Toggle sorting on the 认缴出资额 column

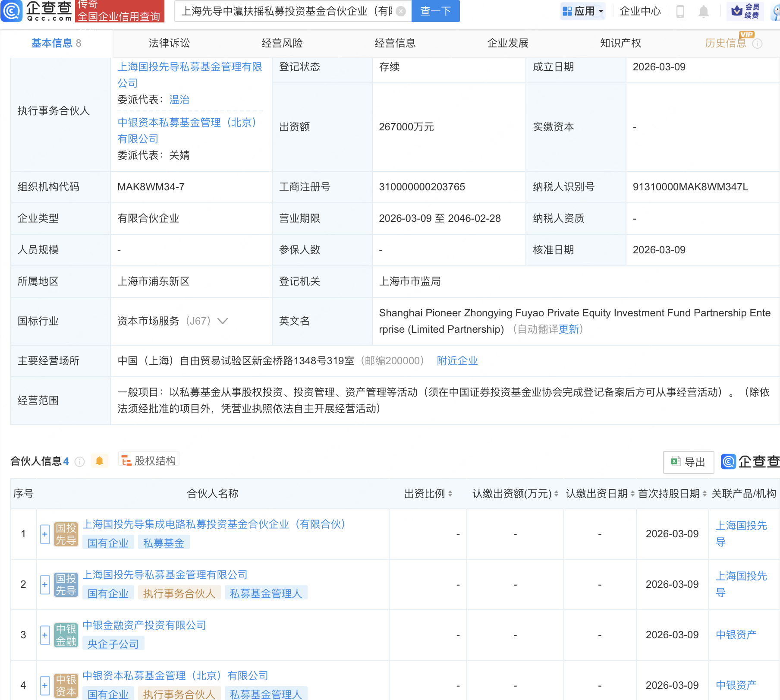(x=556, y=494)
